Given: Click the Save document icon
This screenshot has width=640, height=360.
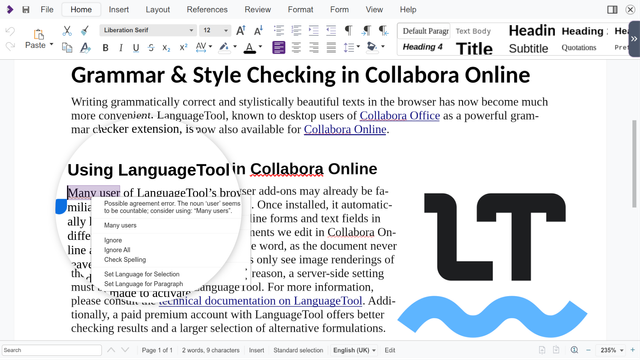Looking at the screenshot, I should pyautogui.click(x=26, y=9).
